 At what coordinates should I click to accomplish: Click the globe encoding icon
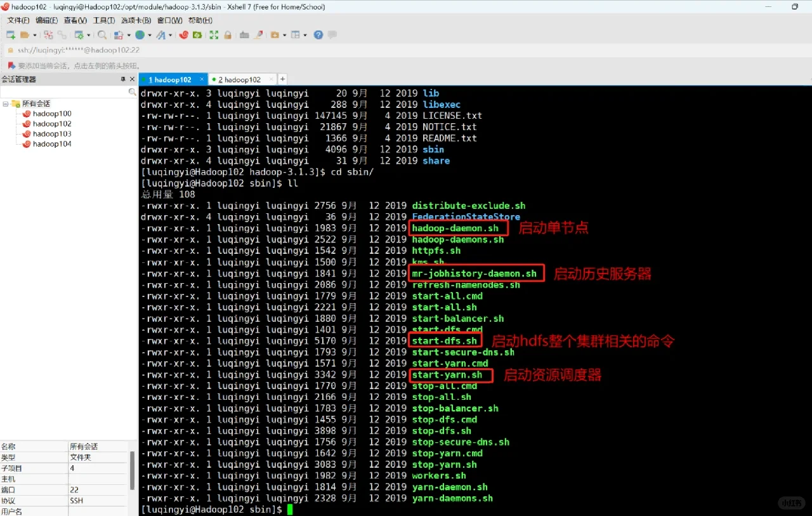click(140, 35)
